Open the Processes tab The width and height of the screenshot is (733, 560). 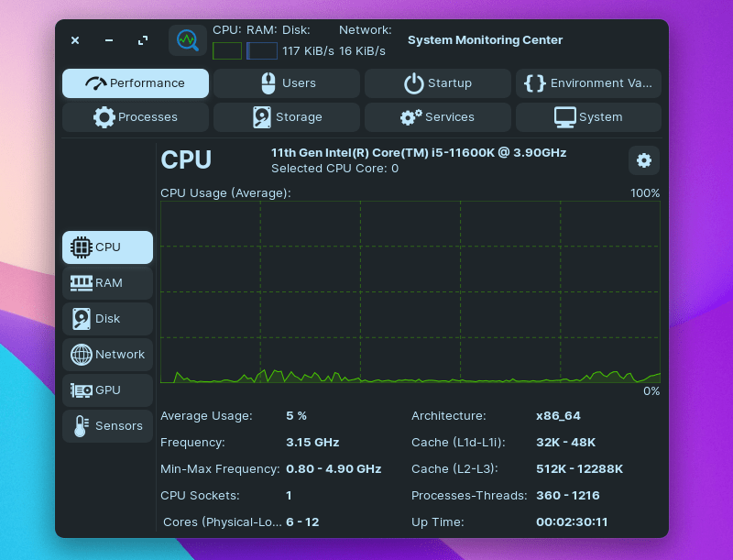(x=135, y=116)
